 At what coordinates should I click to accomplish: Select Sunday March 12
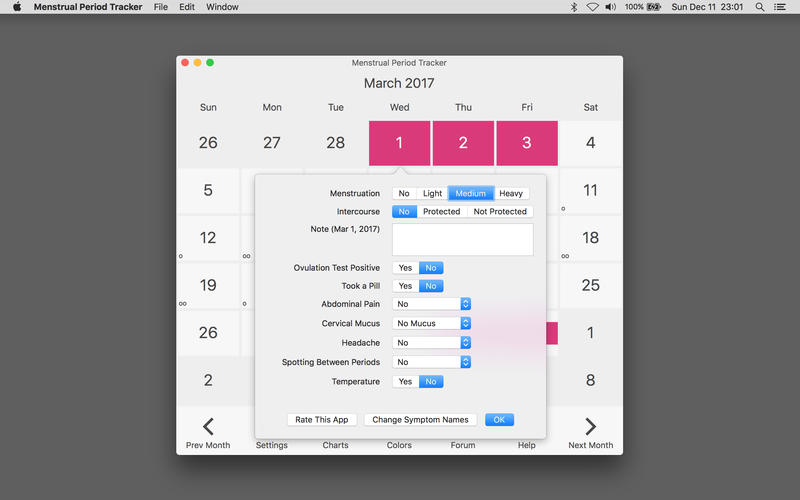pos(208,238)
